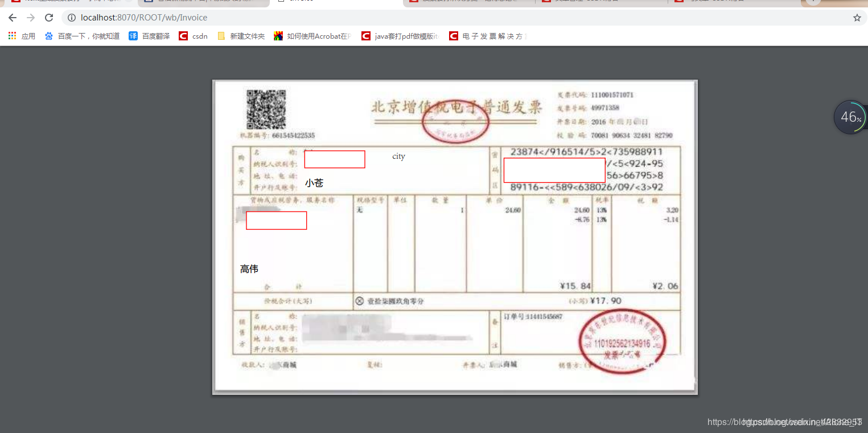Screen dimensions: 868x433
Task: Click the 百度一下 bookmark paw icon
Action: pyautogui.click(x=48, y=36)
